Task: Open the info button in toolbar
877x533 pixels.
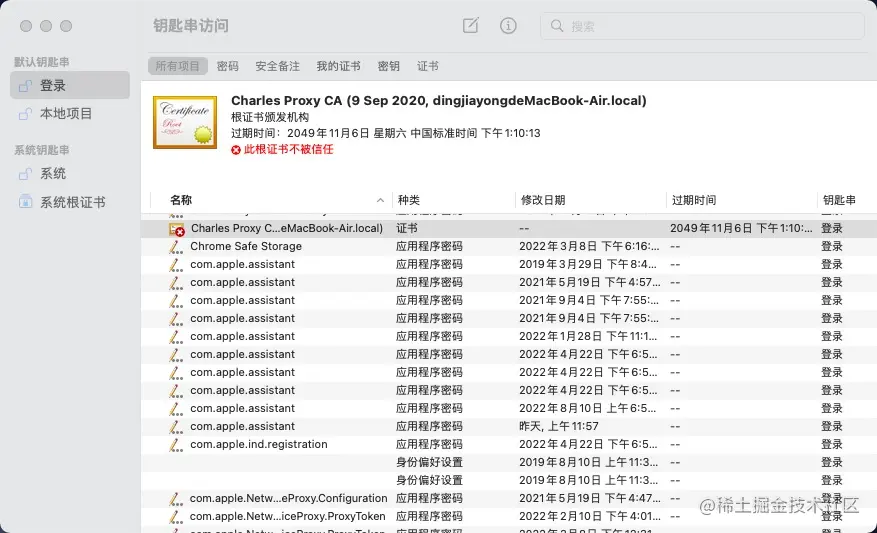Action: pyautogui.click(x=508, y=25)
